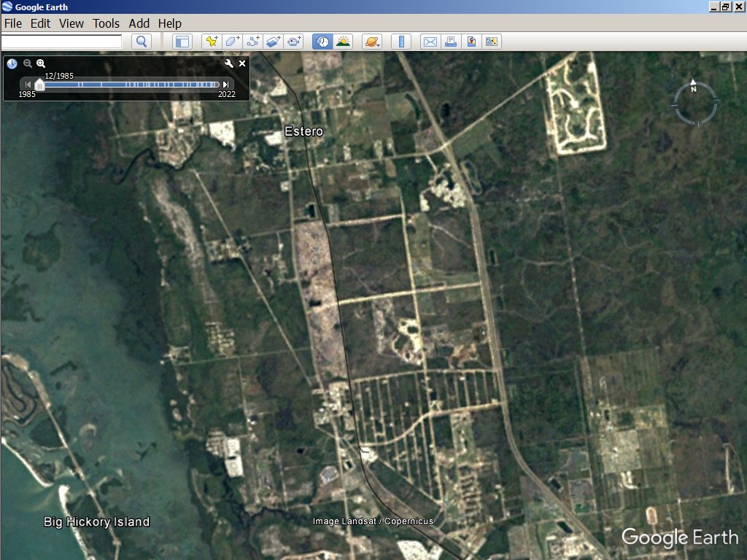The width and height of the screenshot is (747, 560).
Task: Add an image overlay
Action: click(274, 42)
